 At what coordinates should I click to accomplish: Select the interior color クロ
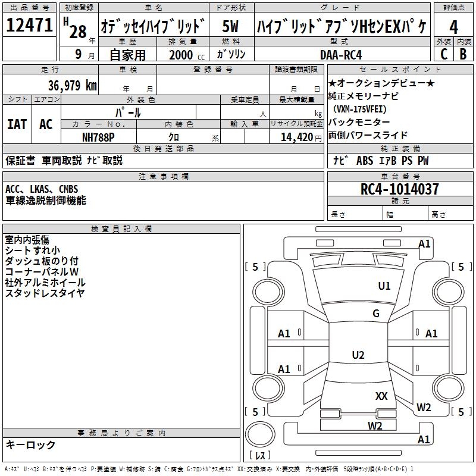[174, 137]
